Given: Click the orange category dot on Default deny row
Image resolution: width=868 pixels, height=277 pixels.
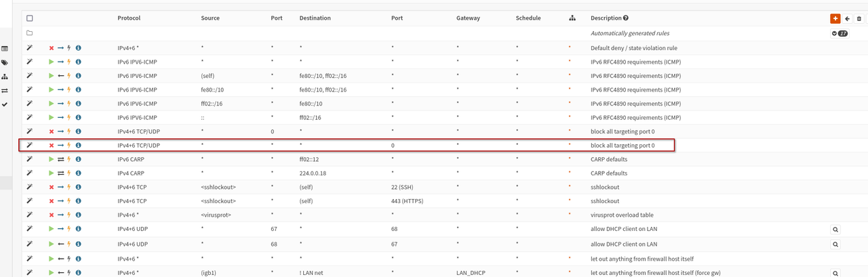Looking at the screenshot, I should pyautogui.click(x=570, y=48).
